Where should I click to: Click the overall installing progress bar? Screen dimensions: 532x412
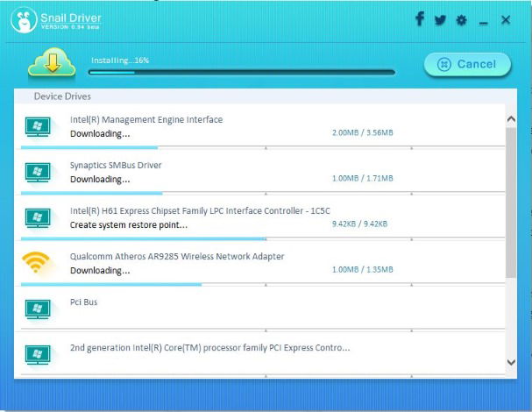(x=242, y=72)
